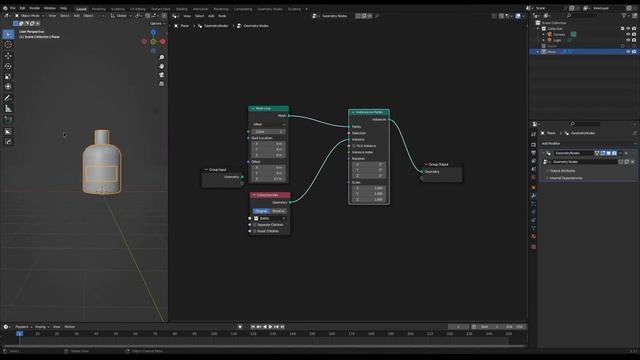Open the Object properties orange square tab

pos(533,187)
